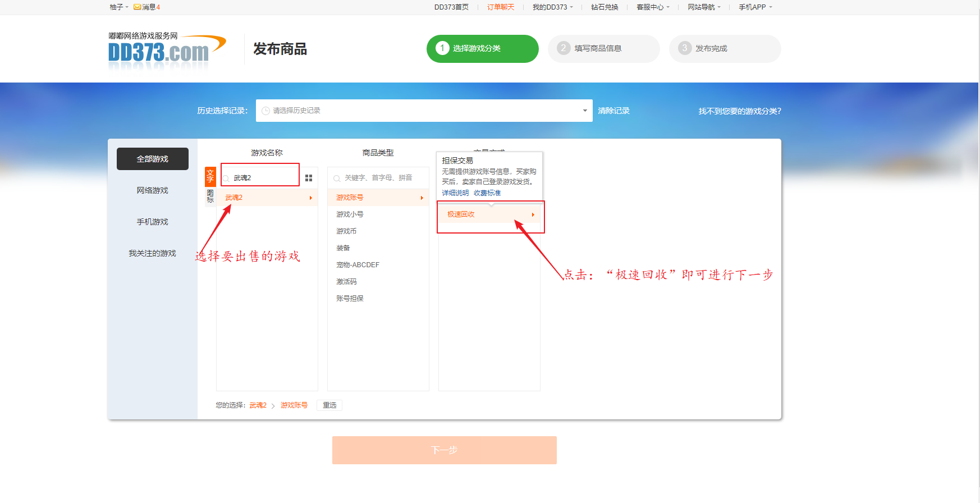Select 游戏币 product type
980x503 pixels.
pyautogui.click(x=378, y=231)
